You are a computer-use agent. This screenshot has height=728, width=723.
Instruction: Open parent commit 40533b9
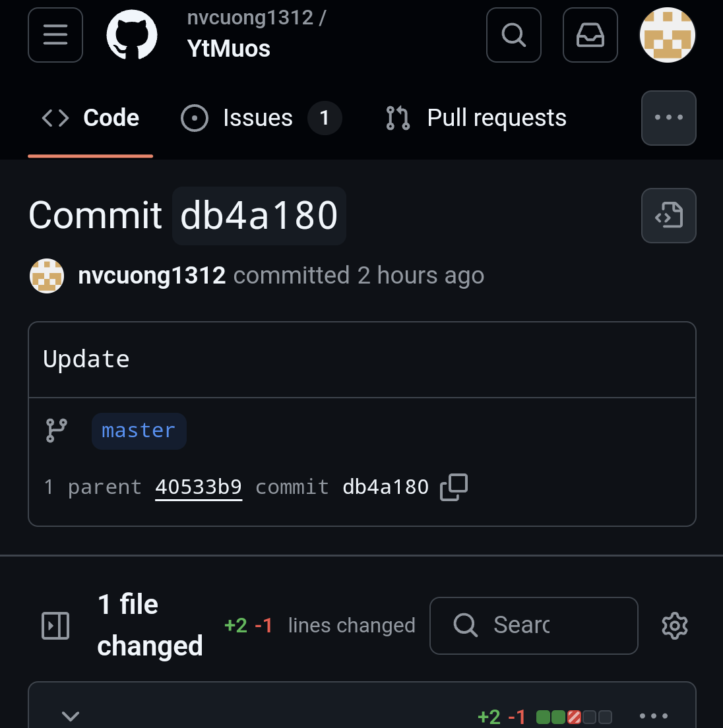(199, 487)
